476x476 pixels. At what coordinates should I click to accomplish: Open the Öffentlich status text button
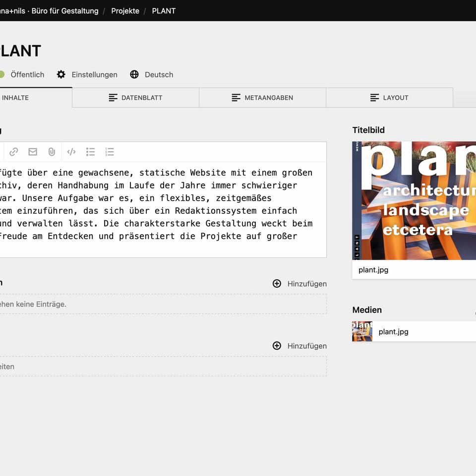(x=27, y=75)
